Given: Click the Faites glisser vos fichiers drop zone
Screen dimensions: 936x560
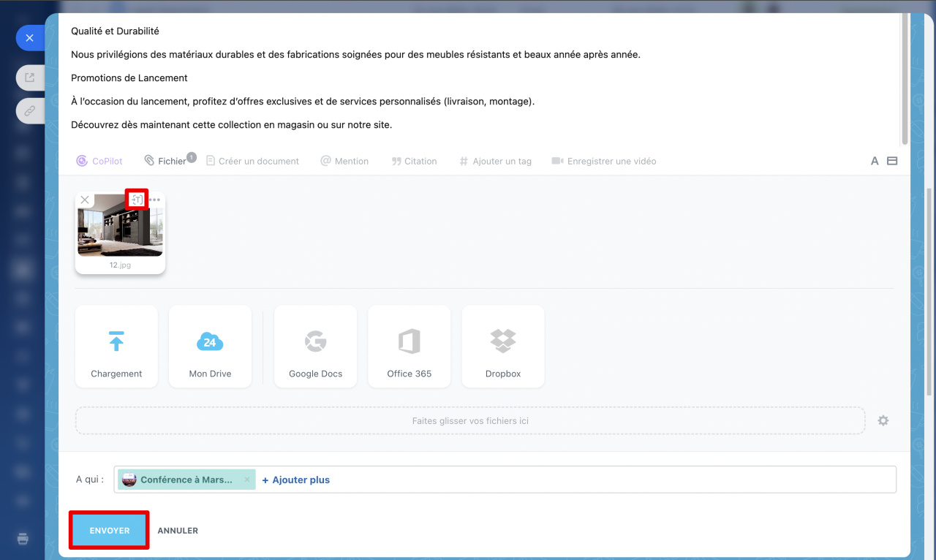Looking at the screenshot, I should [470, 421].
